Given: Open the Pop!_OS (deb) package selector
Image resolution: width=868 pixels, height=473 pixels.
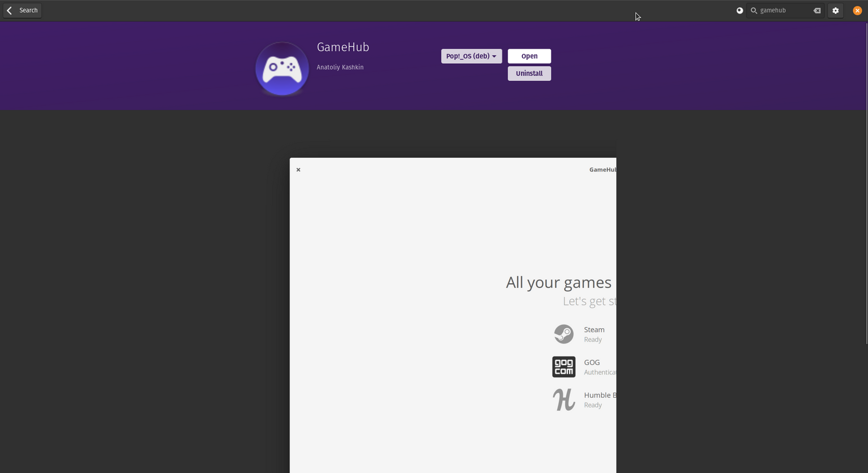Looking at the screenshot, I should click(471, 56).
